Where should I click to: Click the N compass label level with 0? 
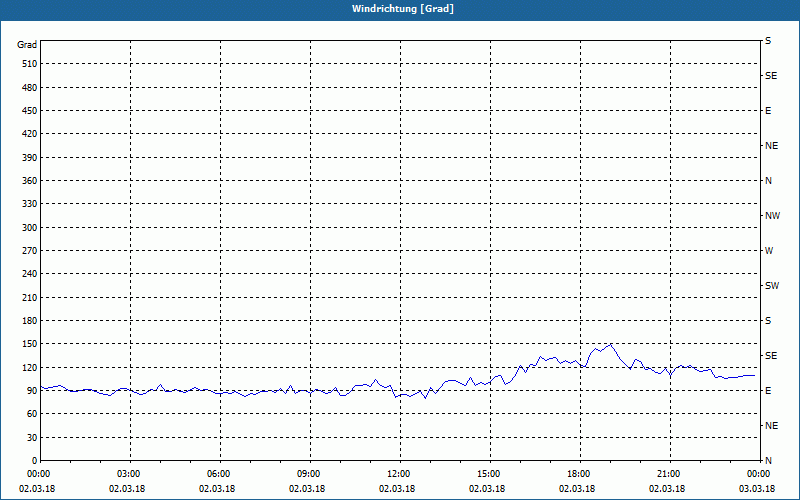click(x=768, y=461)
